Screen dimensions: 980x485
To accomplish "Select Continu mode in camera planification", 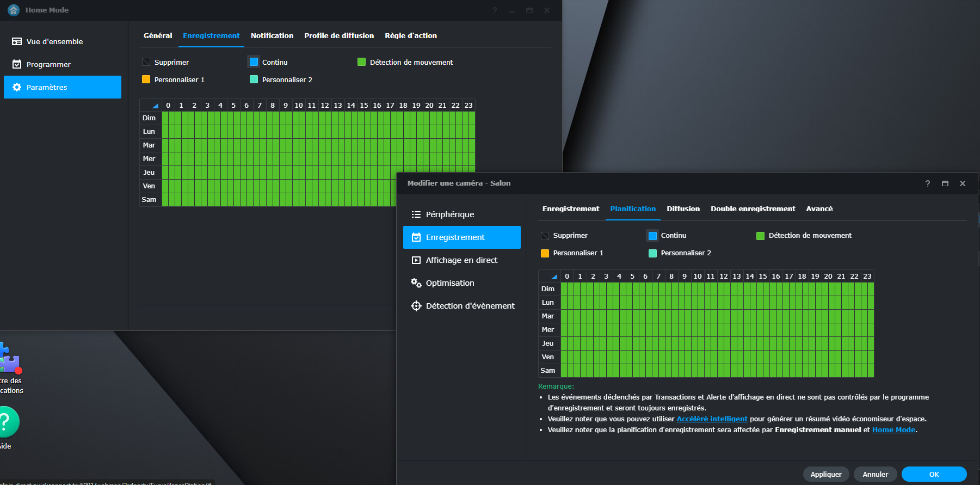I will pos(653,236).
